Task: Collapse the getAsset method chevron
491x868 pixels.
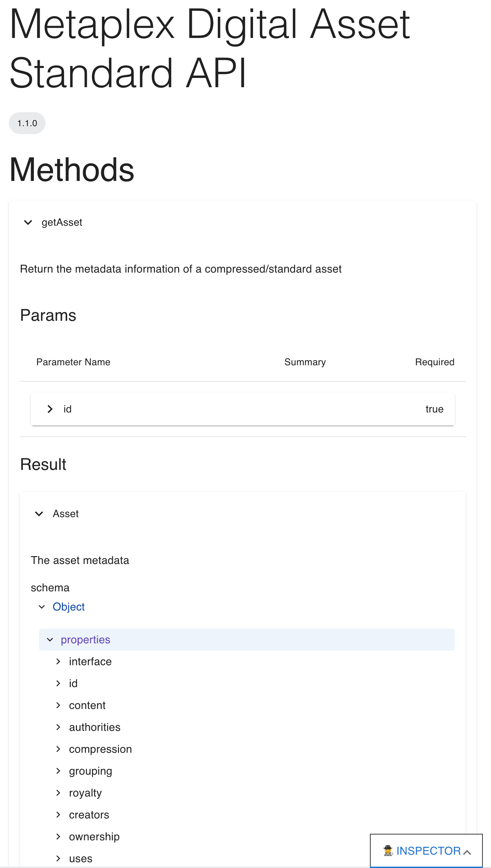Action: (28, 223)
